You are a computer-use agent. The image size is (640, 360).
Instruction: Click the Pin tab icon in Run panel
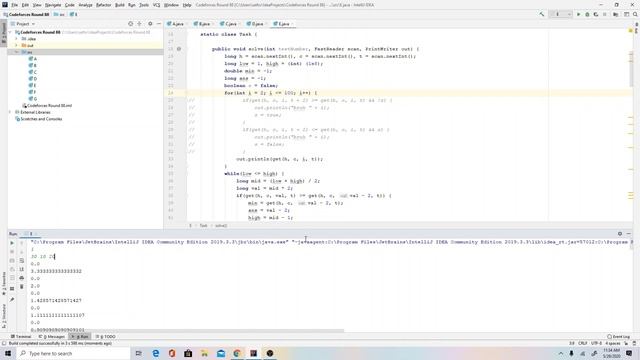[x=12, y=300]
